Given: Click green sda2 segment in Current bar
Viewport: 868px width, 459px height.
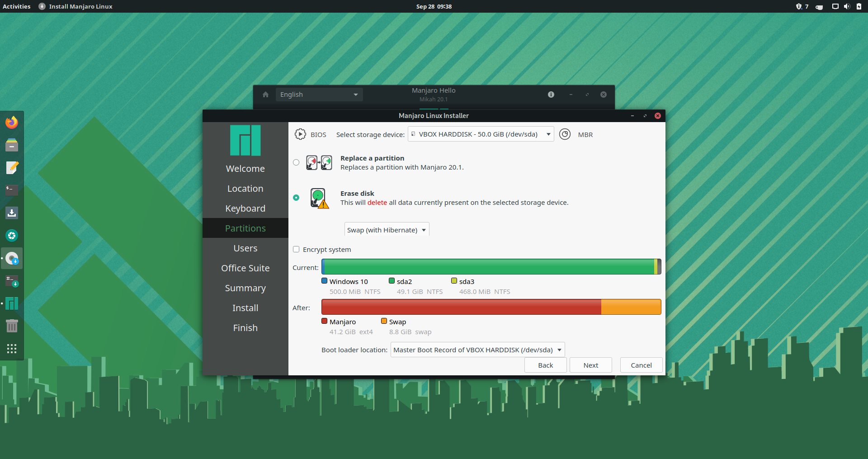Looking at the screenshot, I should click(x=489, y=266).
